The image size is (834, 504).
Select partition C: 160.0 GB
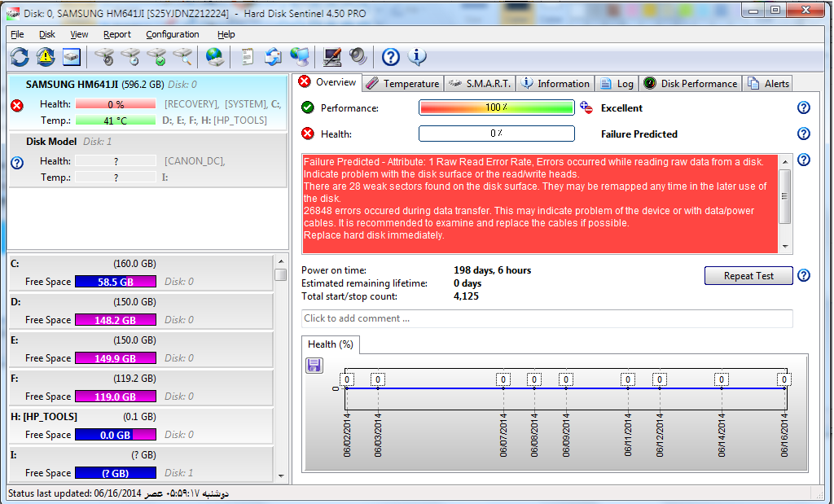click(x=141, y=273)
